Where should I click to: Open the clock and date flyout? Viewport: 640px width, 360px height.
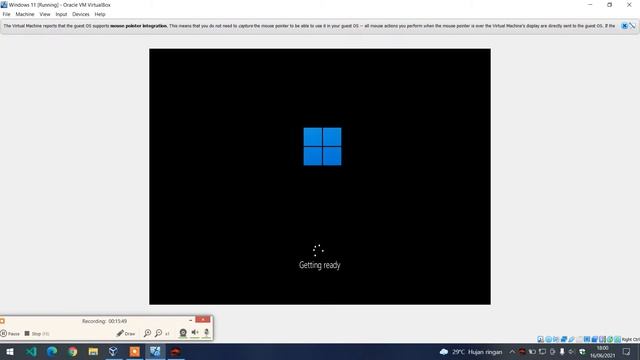[x=602, y=351]
